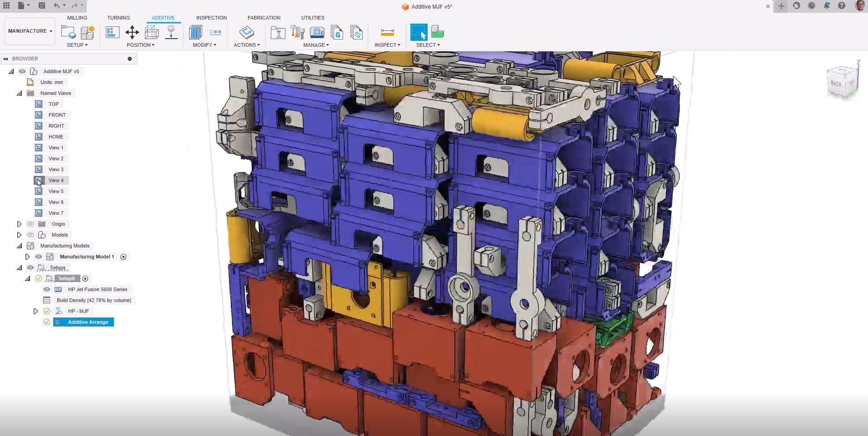
Task: Expand Manufacturing Model 1 in the browser
Action: pos(27,257)
